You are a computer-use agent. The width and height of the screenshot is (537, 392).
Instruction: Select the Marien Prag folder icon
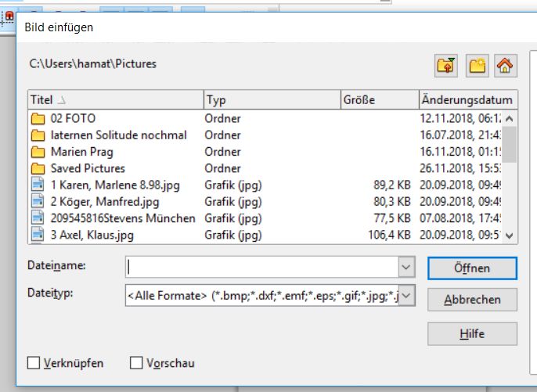tap(38, 152)
